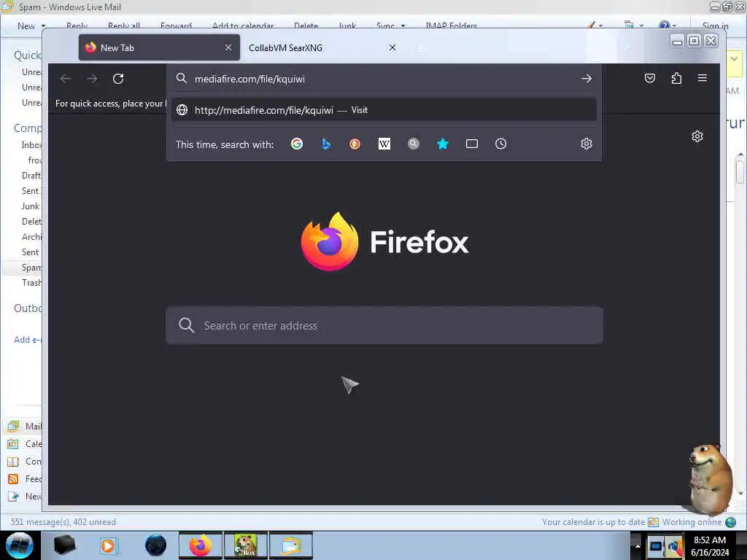The height and width of the screenshot is (560, 747).
Task: Launch the media player taskbar icon
Action: pos(108,545)
